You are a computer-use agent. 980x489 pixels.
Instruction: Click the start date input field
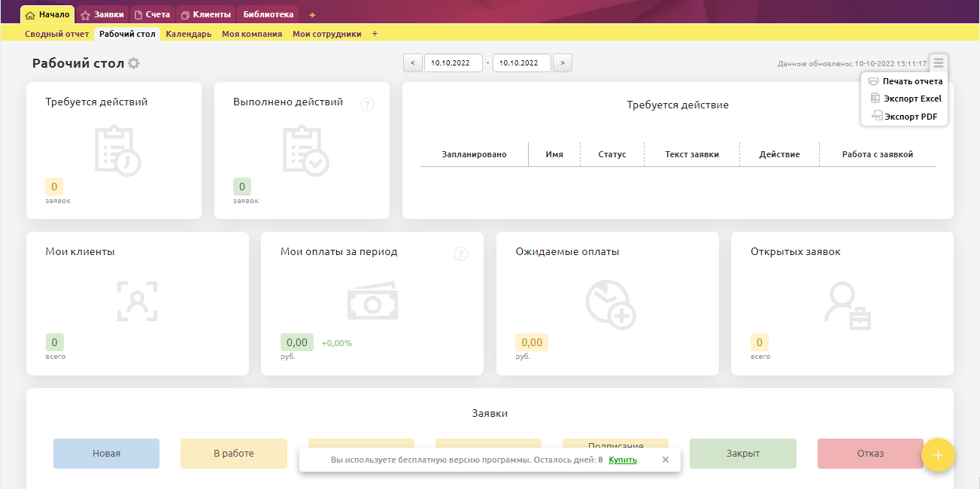453,63
